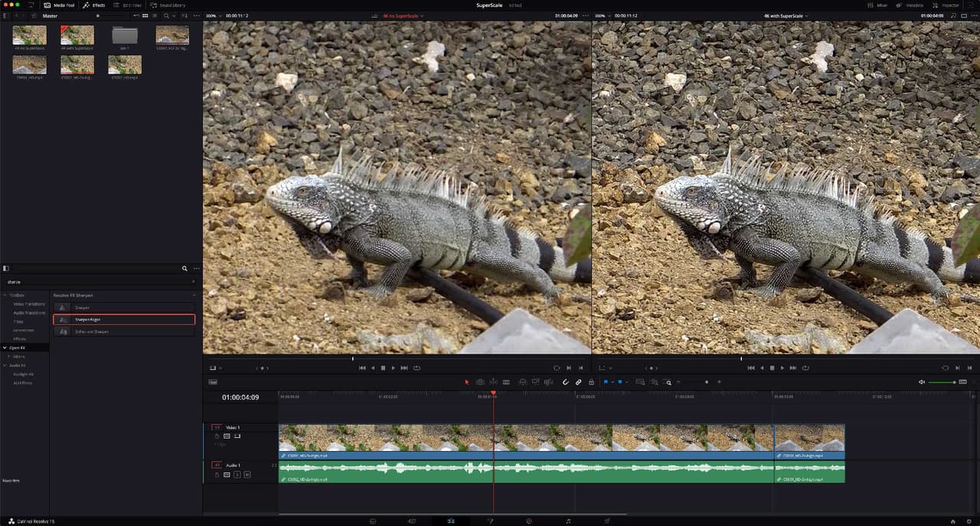
Task: Select Audio Transitions in the Toolbox
Action: (29, 312)
